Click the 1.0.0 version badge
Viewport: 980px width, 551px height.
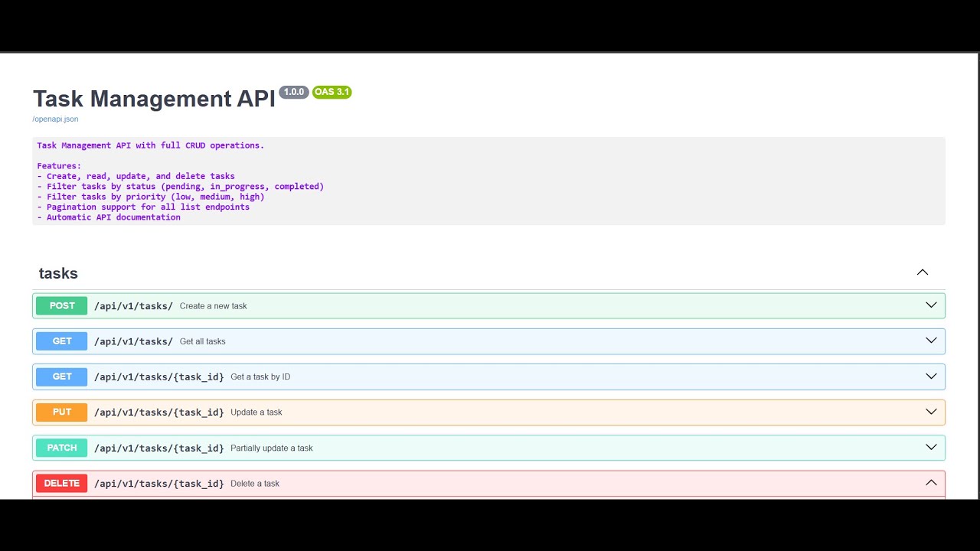click(x=294, y=92)
